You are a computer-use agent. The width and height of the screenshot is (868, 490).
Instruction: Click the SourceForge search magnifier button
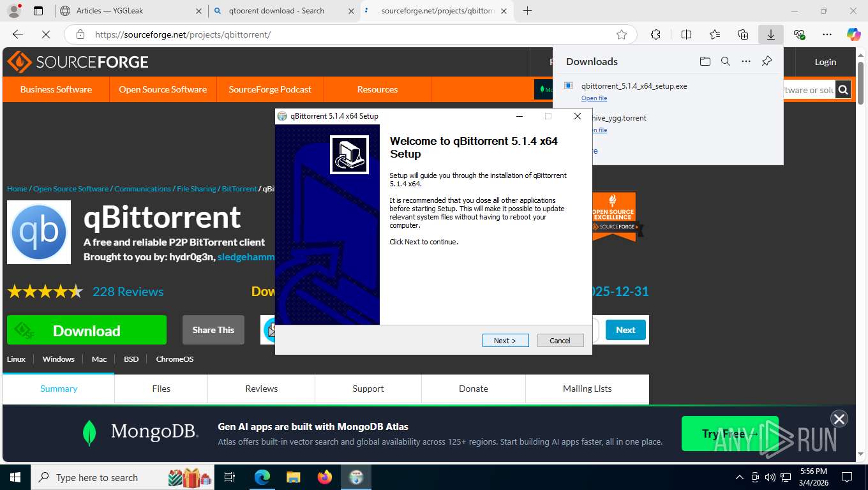[x=843, y=90]
